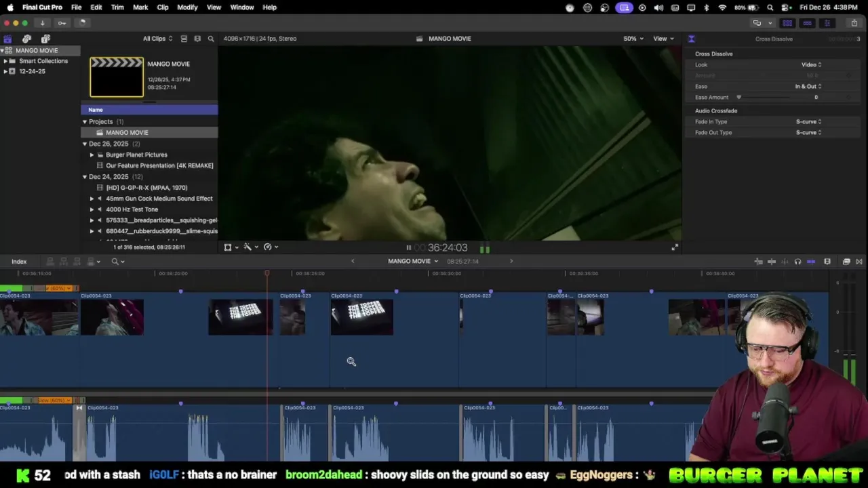
Task: Edit the Ease Amount value field
Action: (x=816, y=97)
